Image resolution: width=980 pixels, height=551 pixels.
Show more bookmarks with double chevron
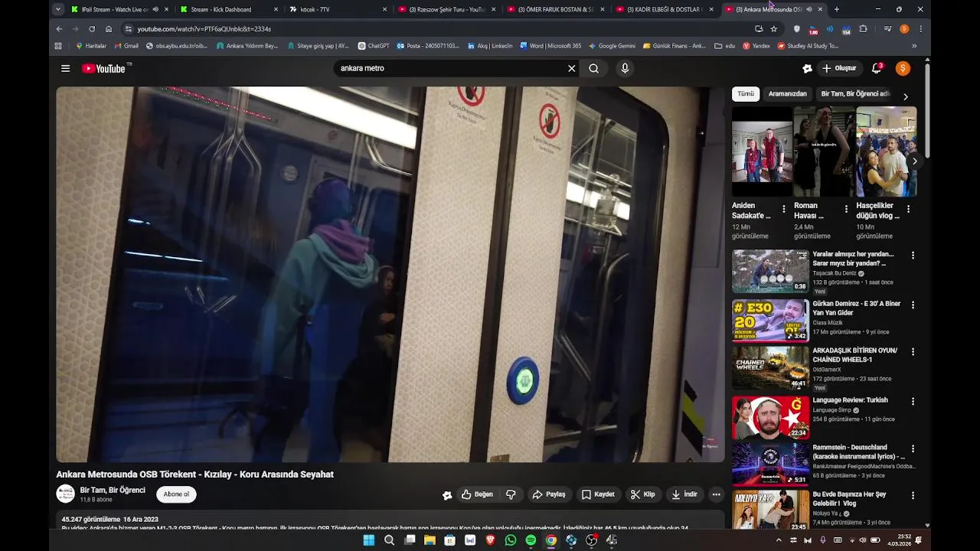click(914, 46)
